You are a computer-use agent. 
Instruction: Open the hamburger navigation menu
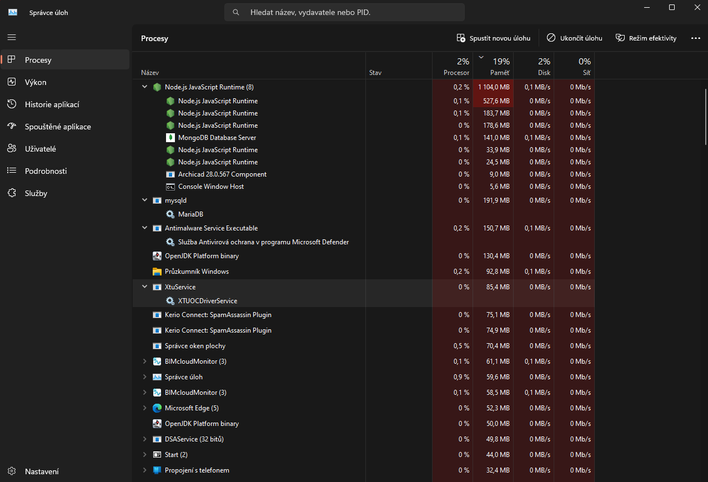click(x=12, y=37)
